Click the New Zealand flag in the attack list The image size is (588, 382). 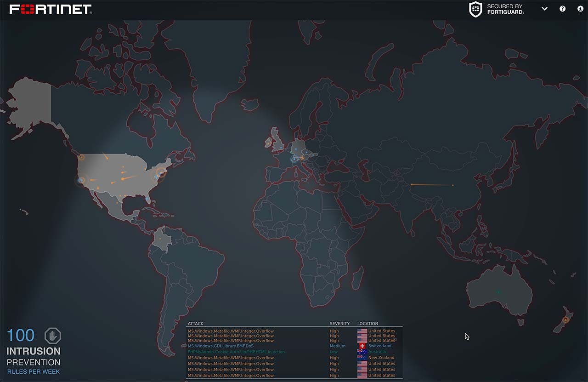point(362,358)
